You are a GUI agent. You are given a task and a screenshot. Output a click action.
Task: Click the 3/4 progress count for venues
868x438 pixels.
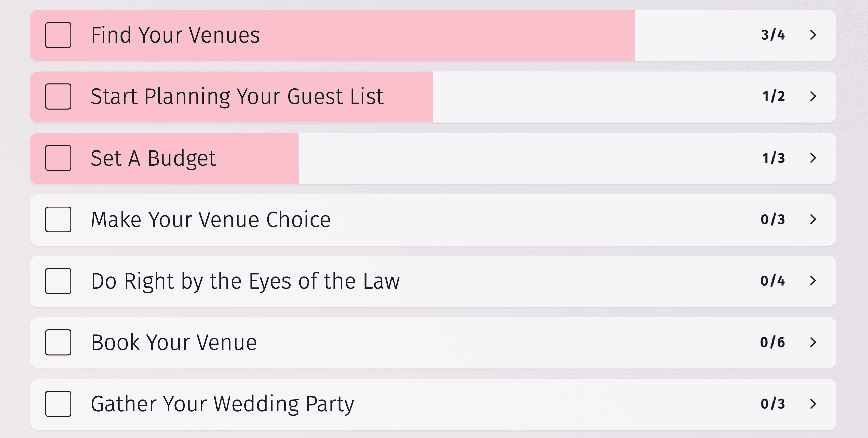[x=773, y=35]
